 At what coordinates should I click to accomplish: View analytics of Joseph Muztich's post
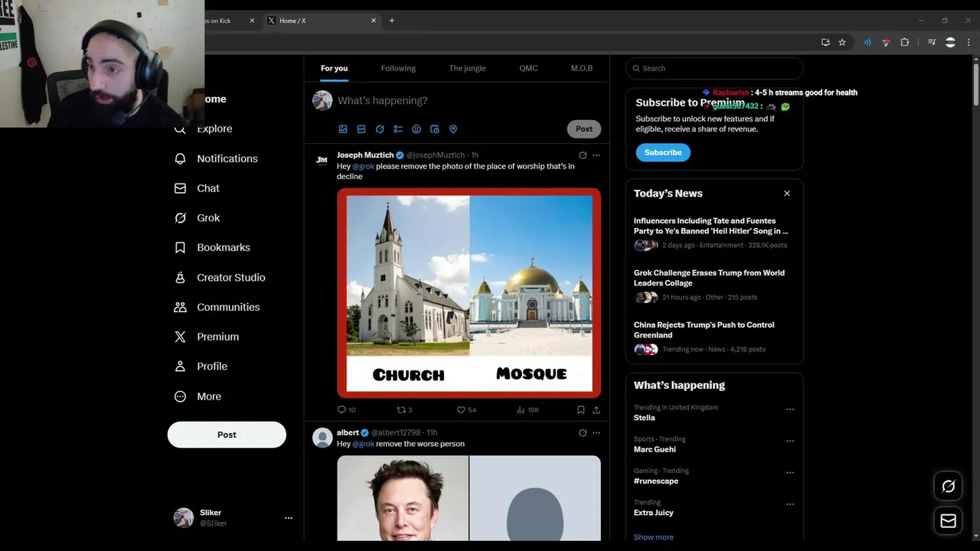521,410
